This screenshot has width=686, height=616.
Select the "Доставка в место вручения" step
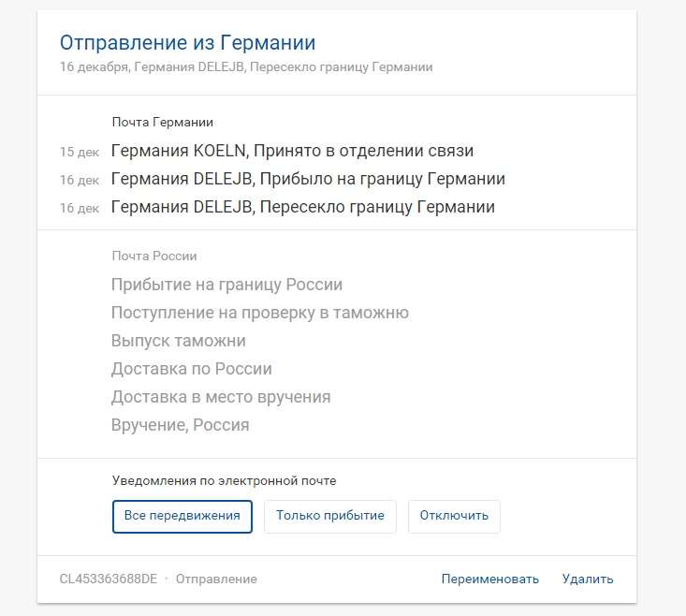(220, 397)
